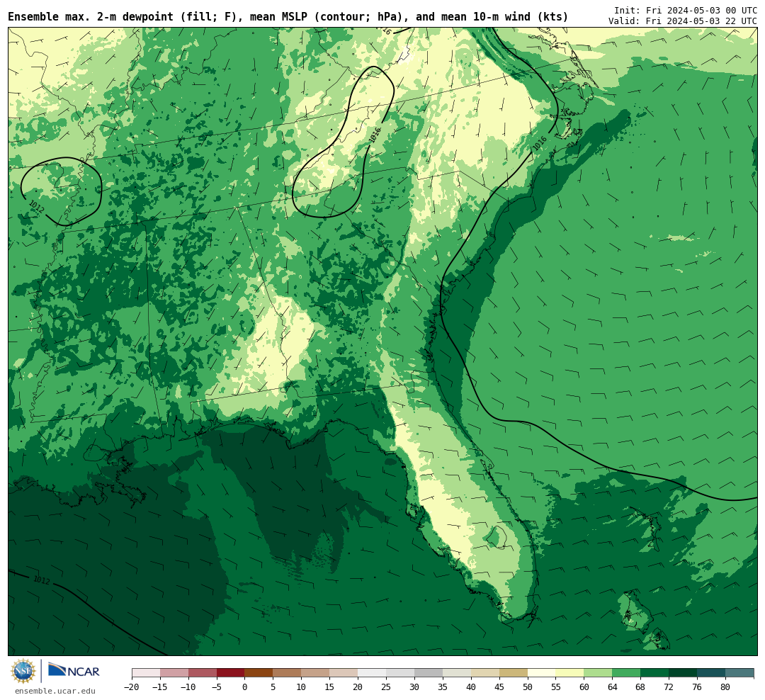Click the 1012 contour label over the Gulf

[x=42, y=580]
